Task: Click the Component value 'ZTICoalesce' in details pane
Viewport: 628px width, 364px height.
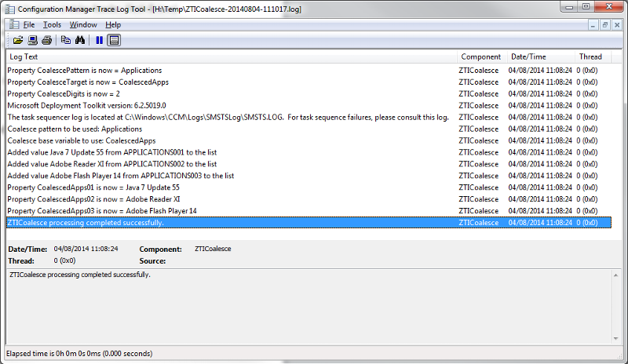Action: click(213, 249)
